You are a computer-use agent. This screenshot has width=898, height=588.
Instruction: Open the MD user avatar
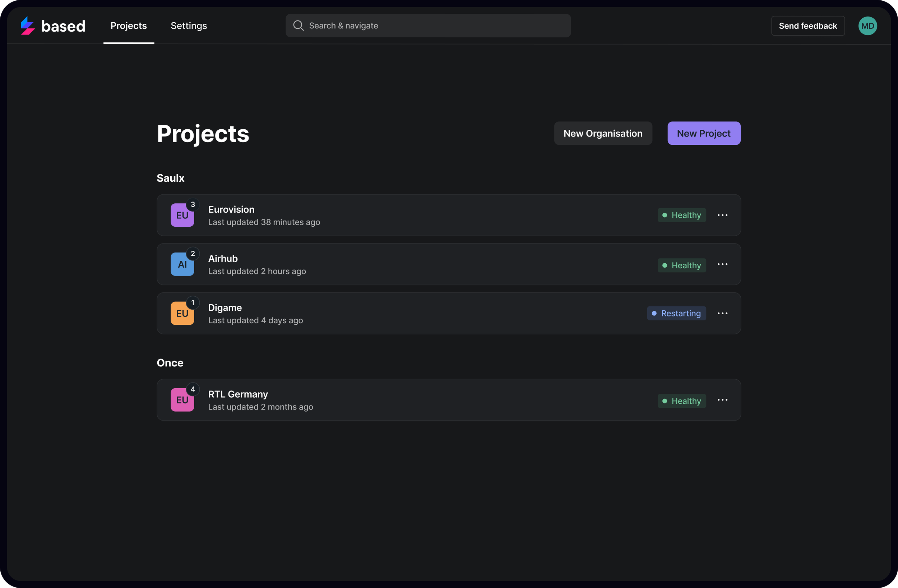pos(867,26)
